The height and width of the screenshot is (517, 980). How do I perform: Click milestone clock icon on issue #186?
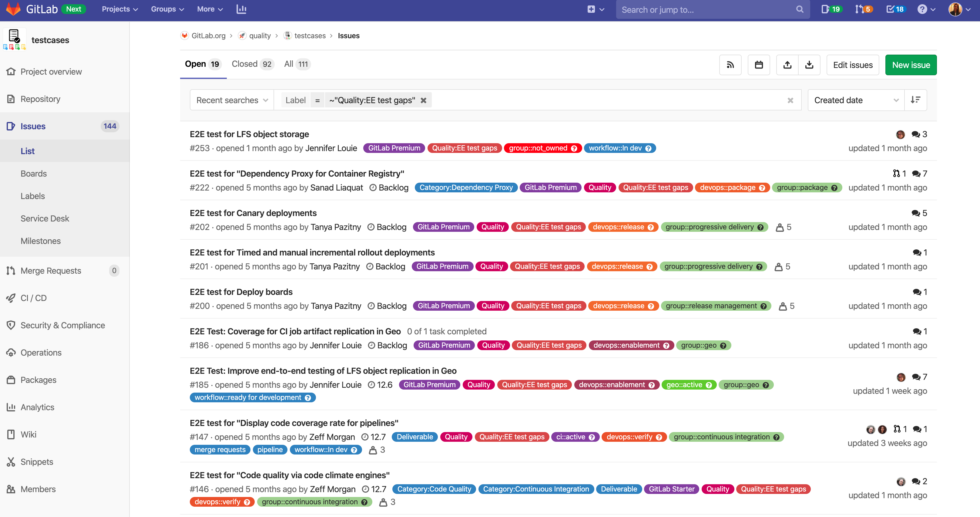[372, 345]
